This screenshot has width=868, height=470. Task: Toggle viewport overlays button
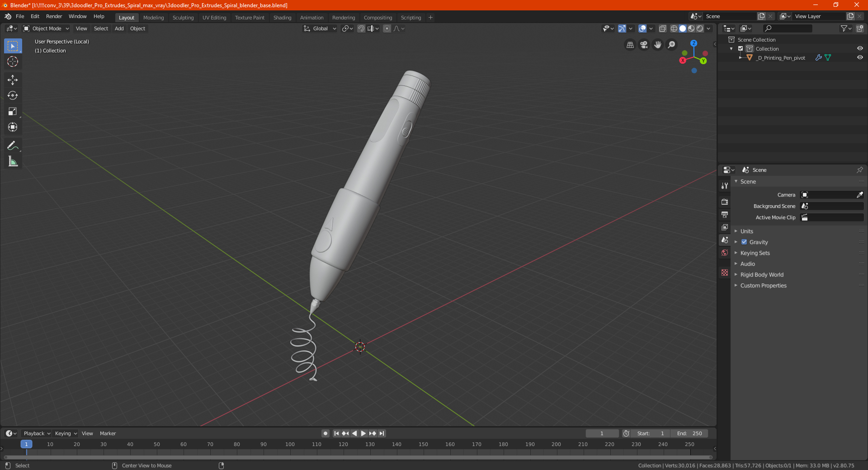(x=642, y=28)
